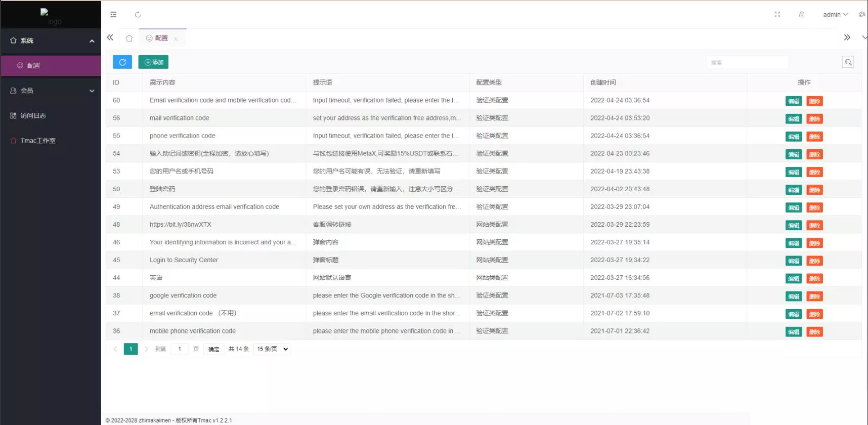Click 编辑 for row ID 60
This screenshot has height=425, width=868.
(x=793, y=101)
